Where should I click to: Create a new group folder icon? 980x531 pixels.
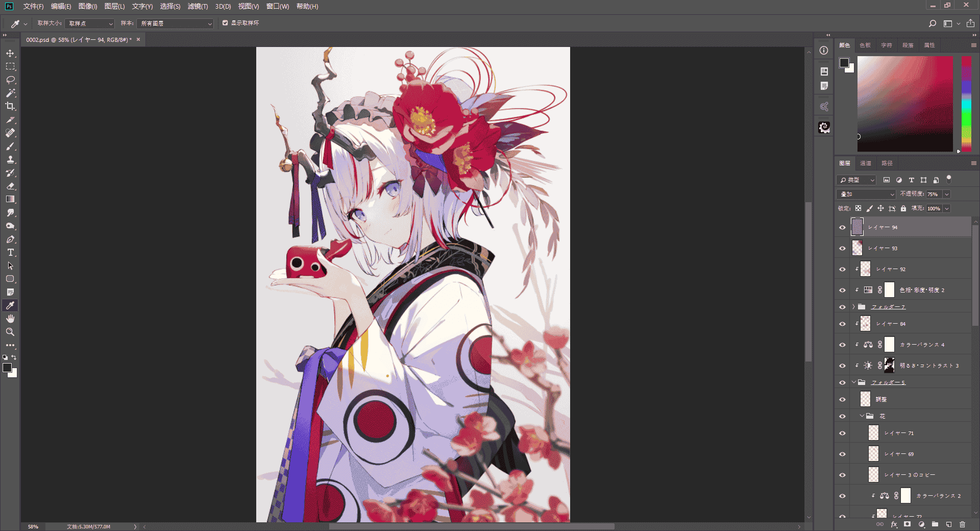(935, 524)
